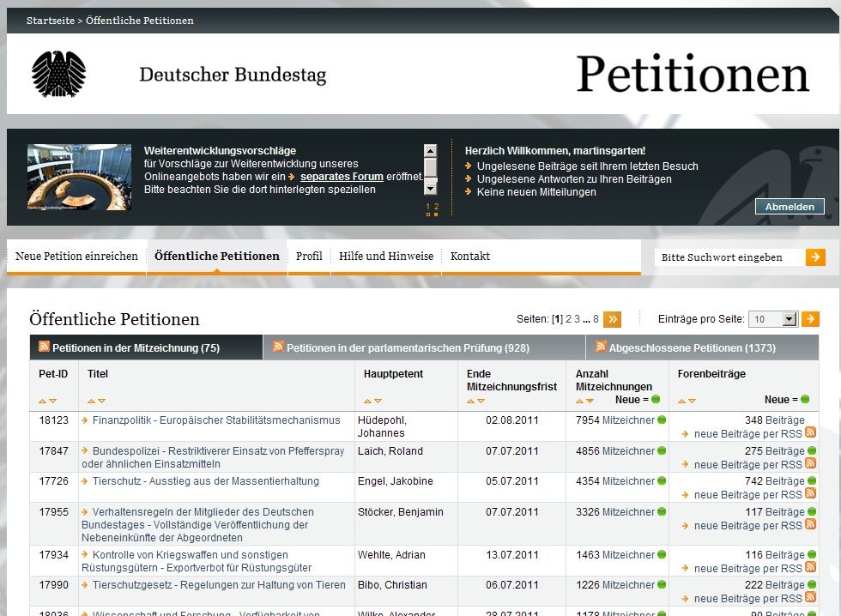Open petition Tierschutz - Ausstieg aus der Massentierhaltung
Image resolution: width=841 pixels, height=616 pixels.
pos(205,481)
